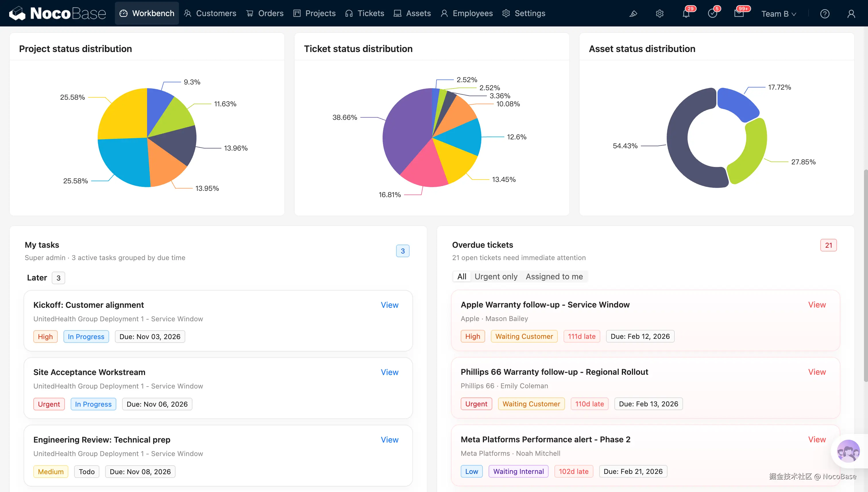Screen dimensions: 868x492
Task: View the Site Acceptance Workstream task
Action: coord(389,372)
